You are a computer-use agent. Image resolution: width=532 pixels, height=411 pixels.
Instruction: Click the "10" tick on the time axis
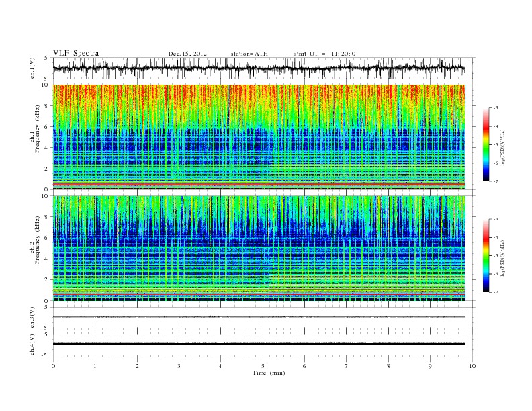point(472,366)
